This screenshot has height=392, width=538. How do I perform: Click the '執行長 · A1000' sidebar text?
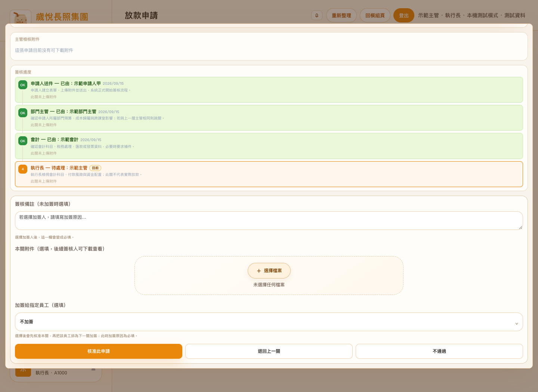pos(52,373)
